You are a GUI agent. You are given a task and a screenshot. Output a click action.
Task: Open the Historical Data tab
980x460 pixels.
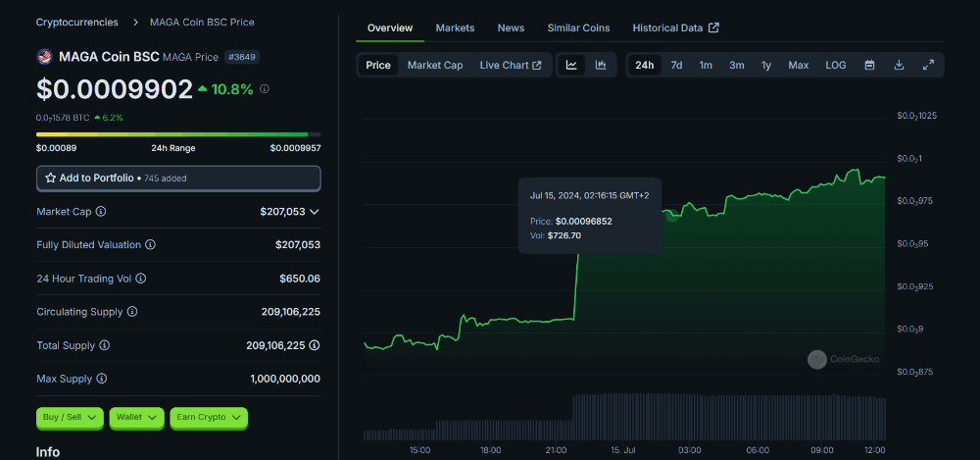click(675, 28)
